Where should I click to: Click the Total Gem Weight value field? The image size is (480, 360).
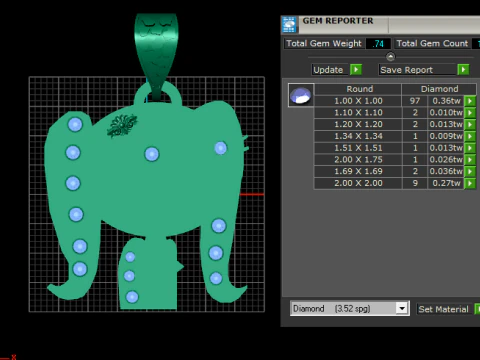378,43
